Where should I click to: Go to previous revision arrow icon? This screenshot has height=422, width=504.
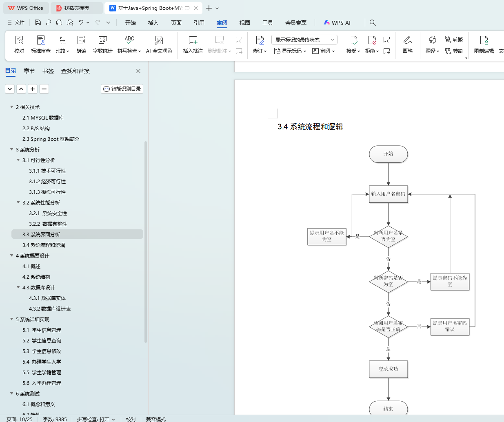tap(387, 40)
